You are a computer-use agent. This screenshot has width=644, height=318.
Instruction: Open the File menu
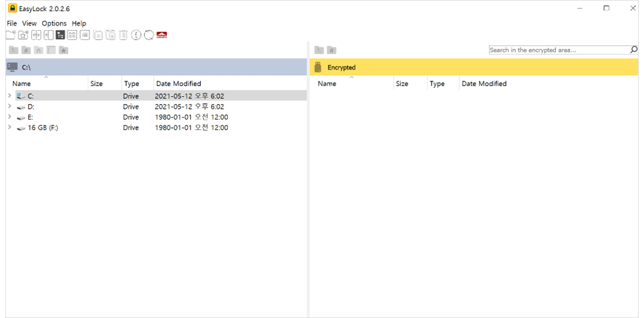tap(12, 23)
